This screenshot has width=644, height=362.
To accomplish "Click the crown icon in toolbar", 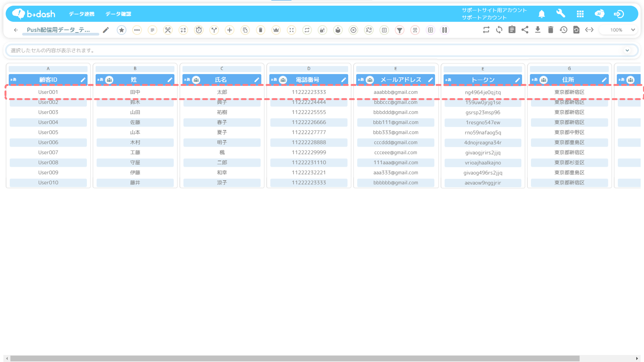I will click(x=276, y=30).
